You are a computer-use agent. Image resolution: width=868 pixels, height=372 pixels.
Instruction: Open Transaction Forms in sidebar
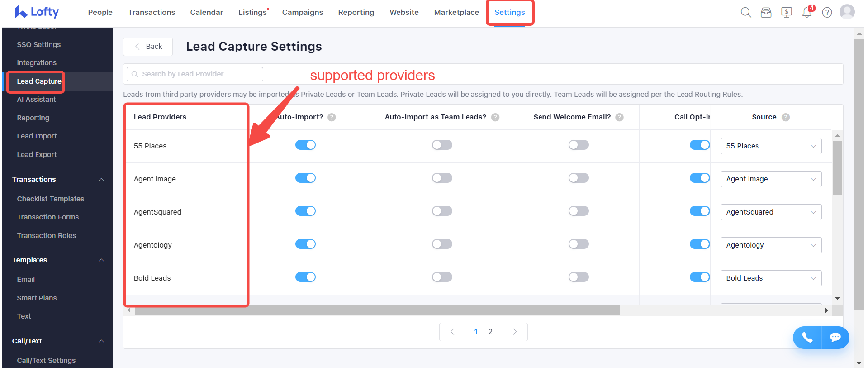[48, 217]
